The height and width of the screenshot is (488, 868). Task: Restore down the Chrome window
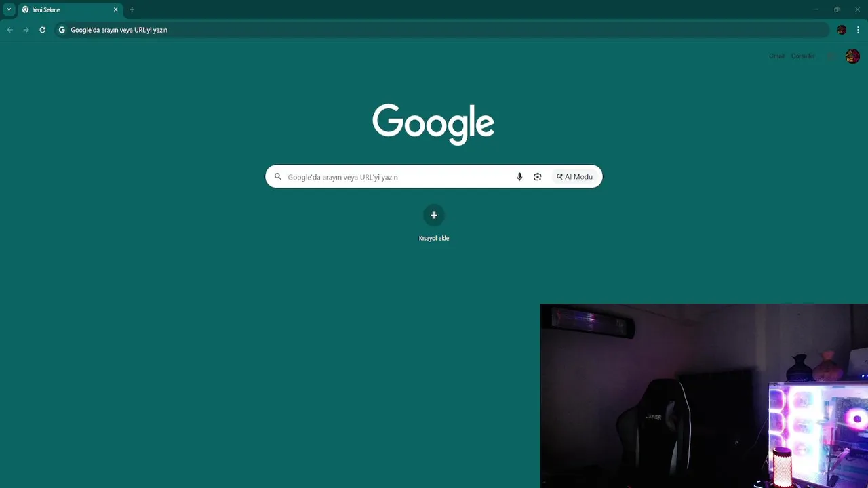[x=837, y=9]
